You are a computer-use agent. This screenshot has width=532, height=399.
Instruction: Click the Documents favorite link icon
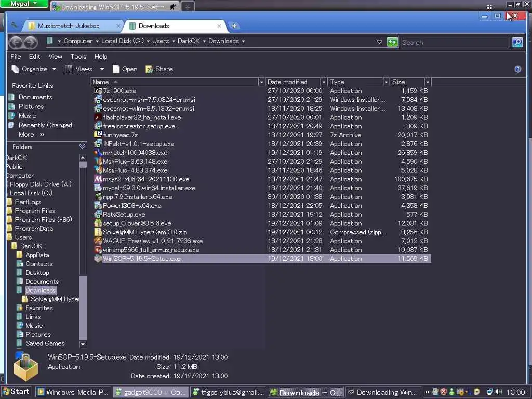tap(11, 97)
